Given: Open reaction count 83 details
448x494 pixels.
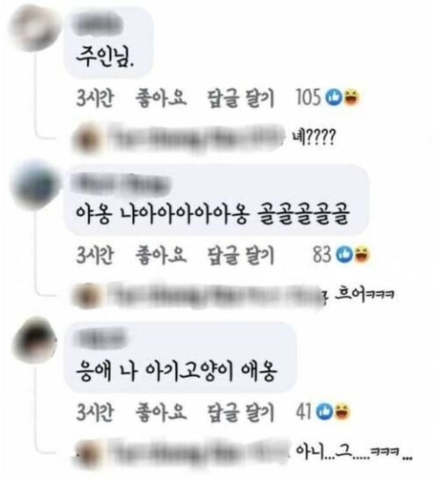Looking at the screenshot, I should 321,255.
